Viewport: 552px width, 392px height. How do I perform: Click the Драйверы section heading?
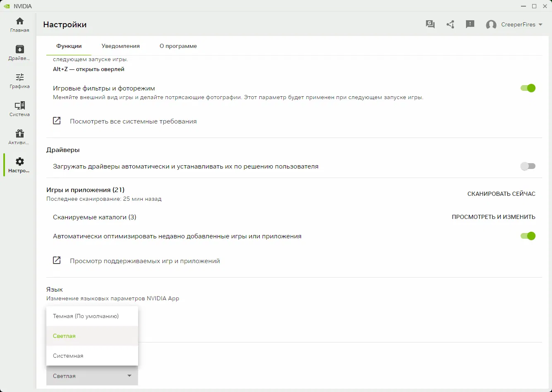(x=63, y=150)
